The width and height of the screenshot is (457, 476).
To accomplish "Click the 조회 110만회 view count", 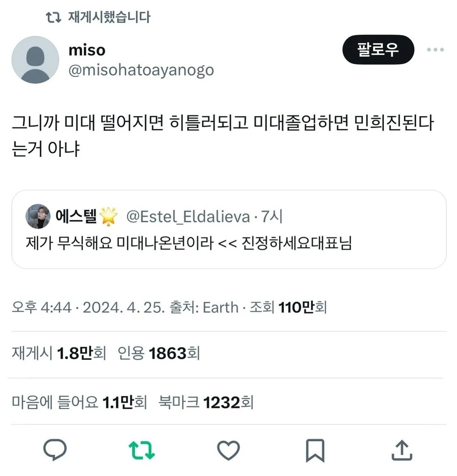I will coord(288,307).
